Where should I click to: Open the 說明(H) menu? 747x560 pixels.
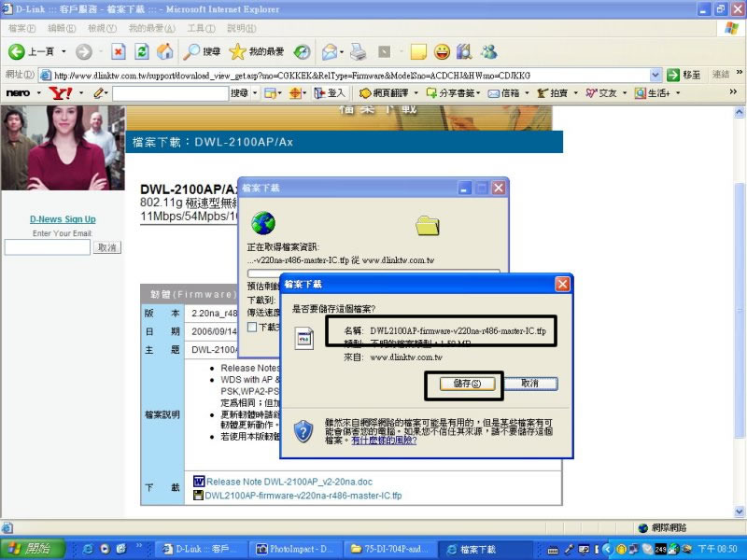coord(242,28)
